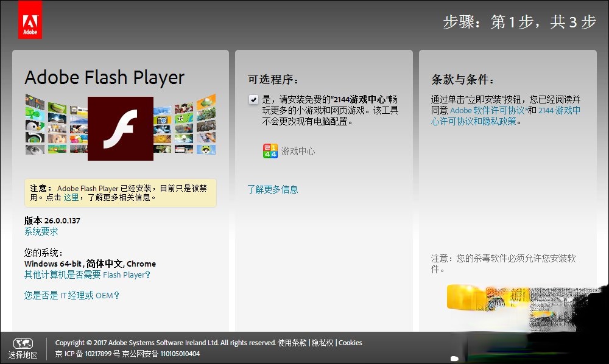609x364 pixels.
Task: Click 您是否是 IT 经理或 OEM? link
Action: (x=71, y=295)
